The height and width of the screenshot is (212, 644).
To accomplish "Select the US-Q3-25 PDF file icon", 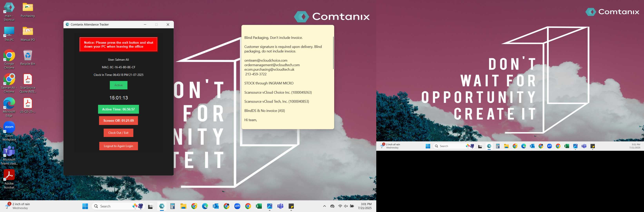I will [x=28, y=106].
